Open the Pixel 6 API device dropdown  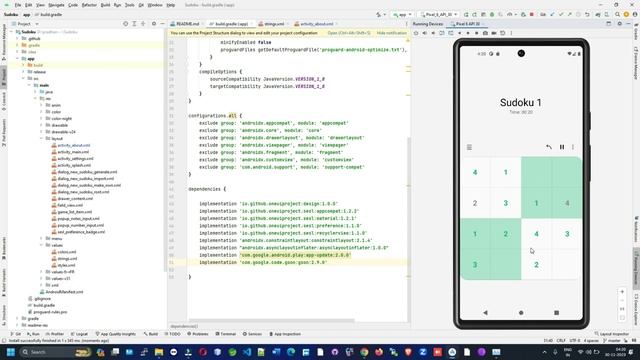coord(439,14)
